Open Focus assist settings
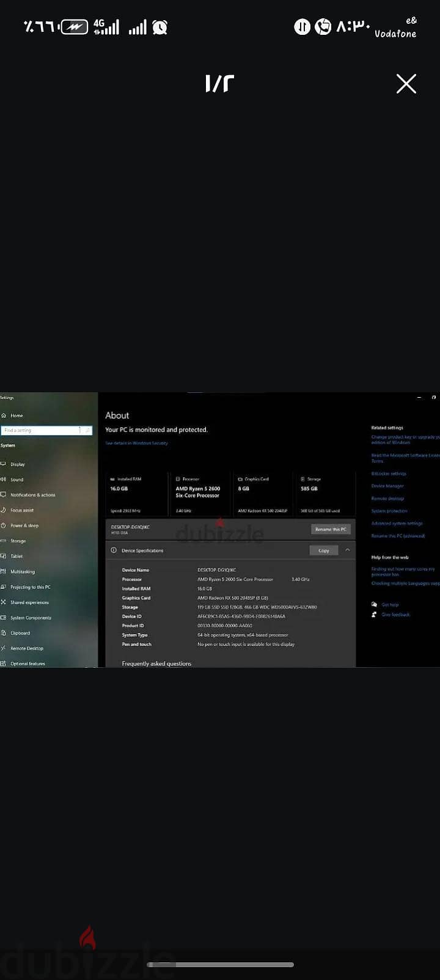The image size is (440, 980). coord(22,510)
